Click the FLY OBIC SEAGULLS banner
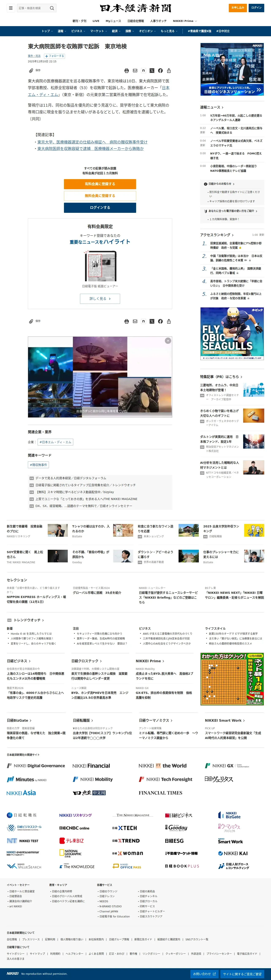 pyautogui.click(x=232, y=334)
